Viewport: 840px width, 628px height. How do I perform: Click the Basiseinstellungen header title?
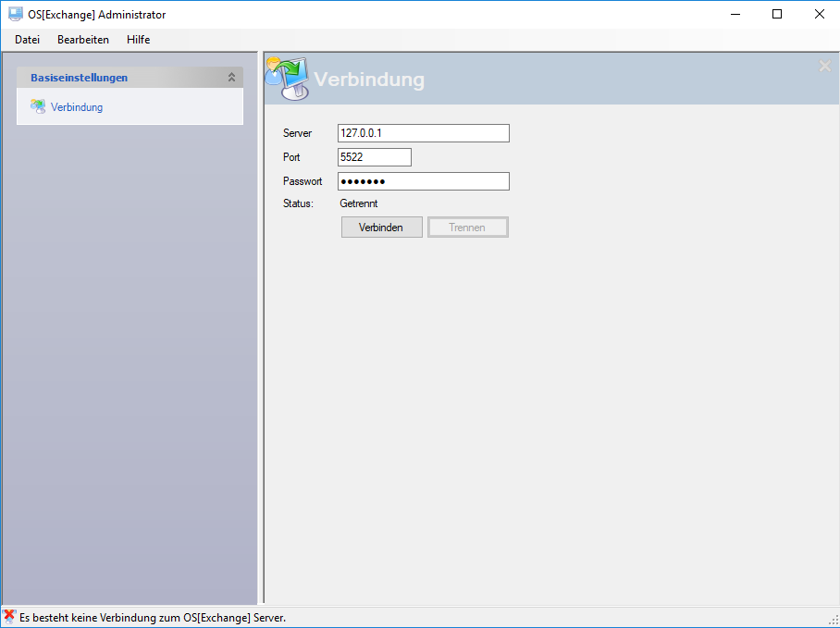pyautogui.click(x=80, y=78)
